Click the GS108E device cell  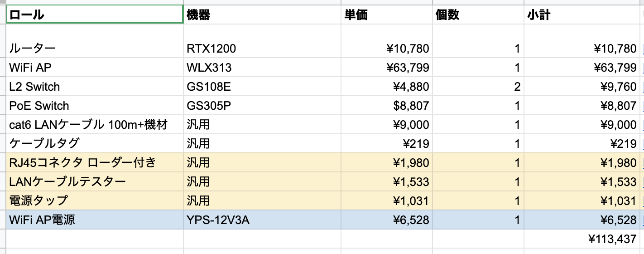click(263, 87)
